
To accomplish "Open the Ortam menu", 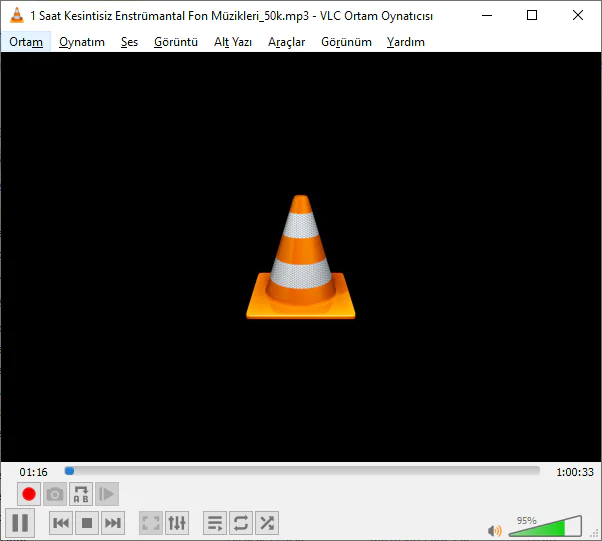I will point(26,42).
